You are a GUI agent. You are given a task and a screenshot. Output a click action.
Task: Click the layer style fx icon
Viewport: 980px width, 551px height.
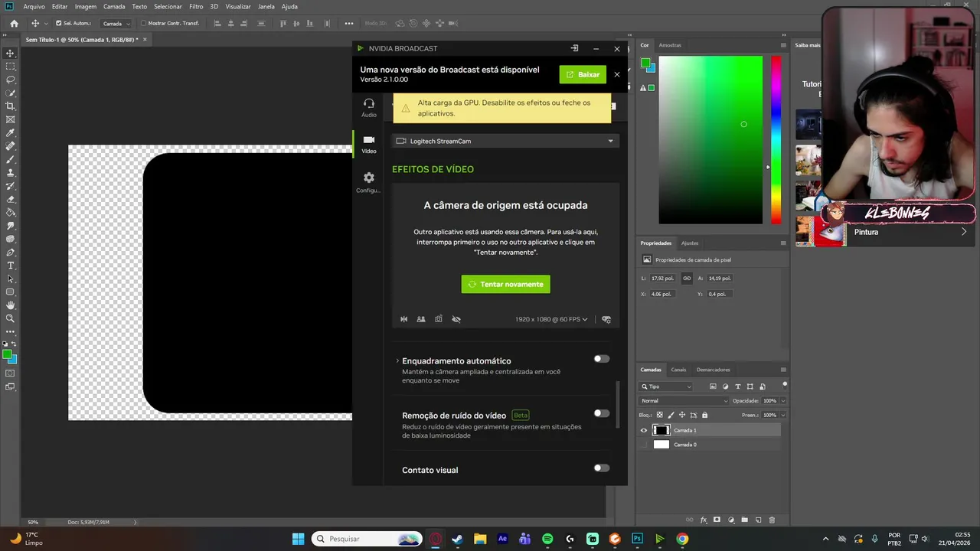(x=704, y=520)
